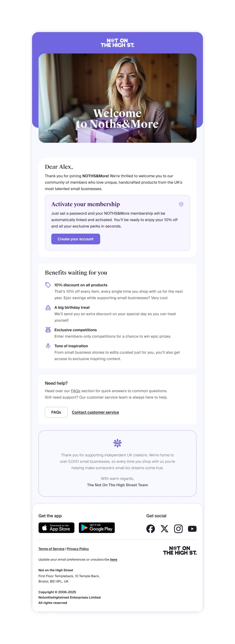
Task: Click the price tag discount icon
Action: click(x=48, y=285)
